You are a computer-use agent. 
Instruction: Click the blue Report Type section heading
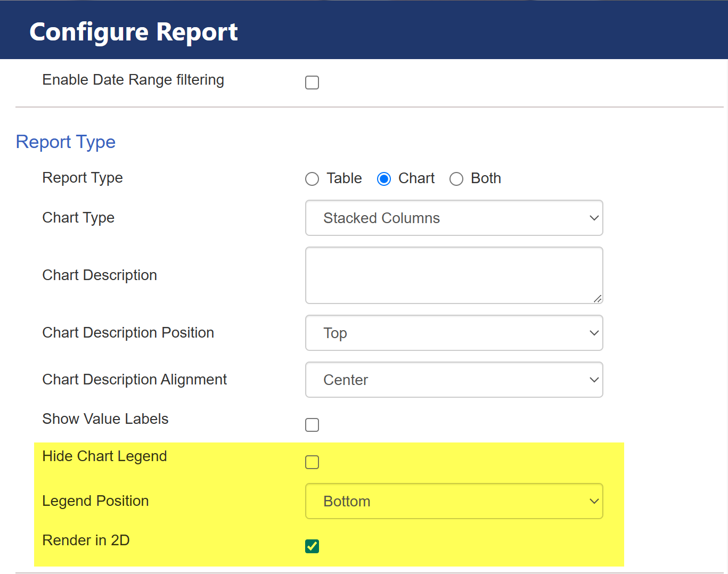[66, 142]
